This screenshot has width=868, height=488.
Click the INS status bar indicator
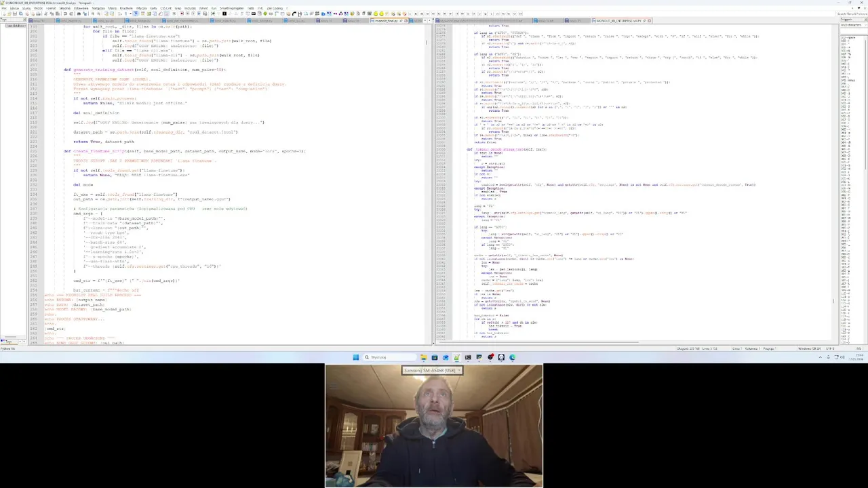(859, 348)
